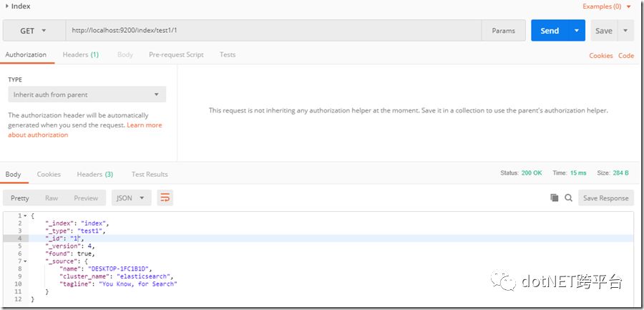Select the response Headers (3) tab
644x310 pixels.
(95, 174)
